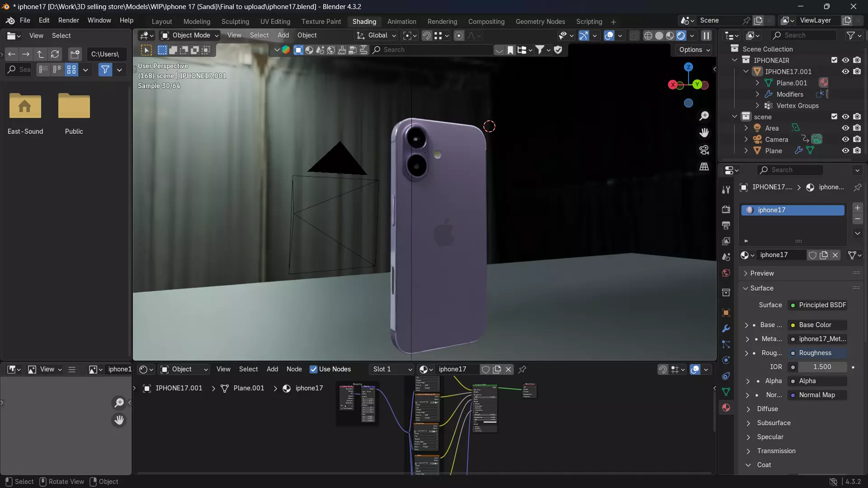Unlink iphone17 material with X in properties

(x=835, y=255)
